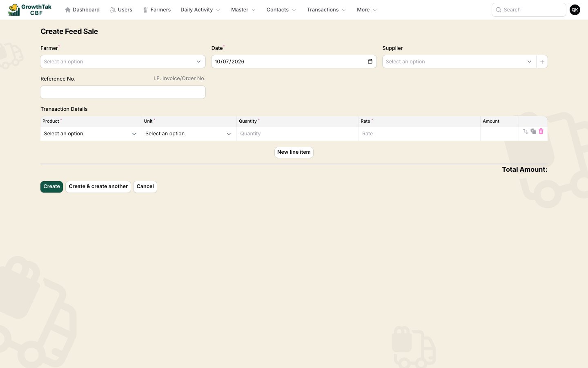This screenshot has width=588, height=368.
Task: Click the Transaction Details label
Action: coord(64,109)
